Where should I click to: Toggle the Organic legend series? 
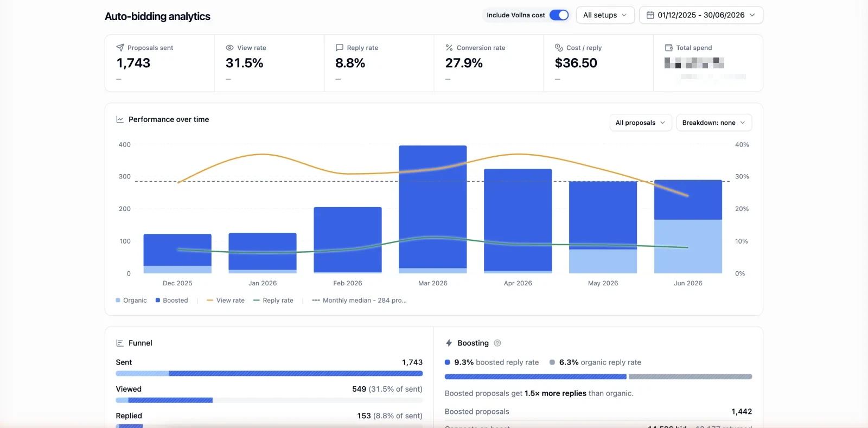click(x=131, y=301)
